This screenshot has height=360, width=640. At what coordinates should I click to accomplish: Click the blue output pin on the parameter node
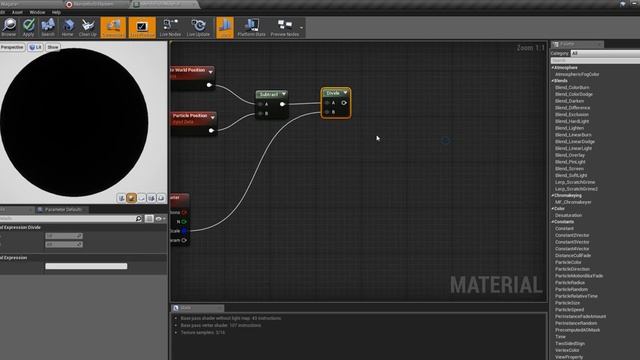tap(184, 231)
